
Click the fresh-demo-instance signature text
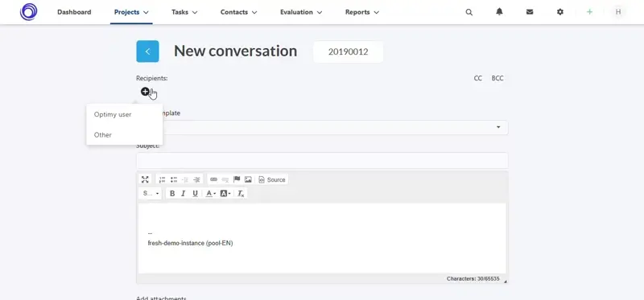coord(190,244)
